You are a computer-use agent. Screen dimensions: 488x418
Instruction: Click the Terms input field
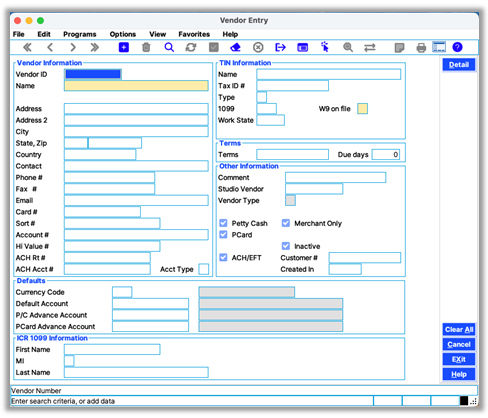(x=292, y=154)
